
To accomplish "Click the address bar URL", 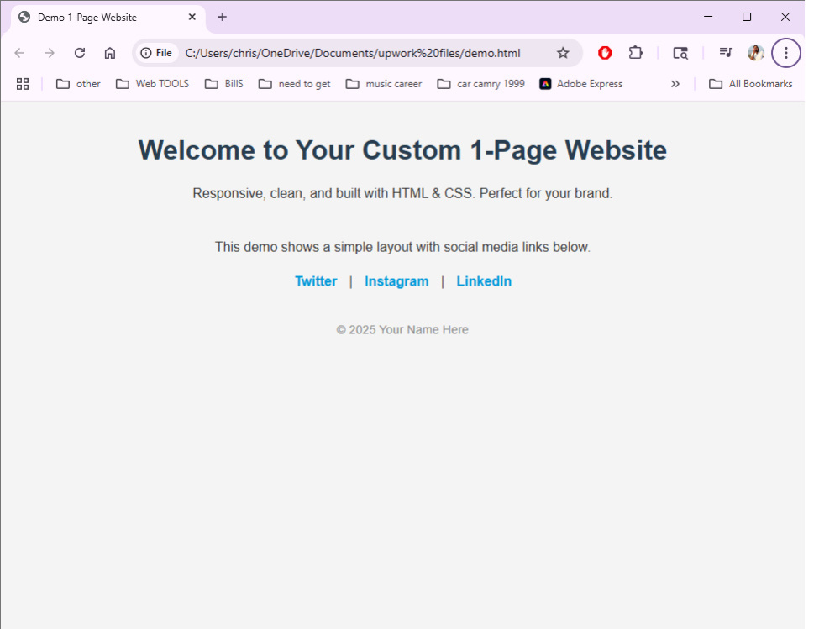I will (x=353, y=53).
